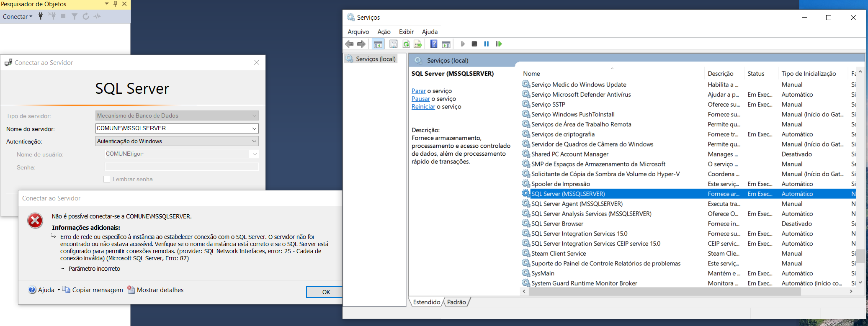Select the SQL Server (MSSQLSERVER) service row
868x326 pixels.
[689, 194]
